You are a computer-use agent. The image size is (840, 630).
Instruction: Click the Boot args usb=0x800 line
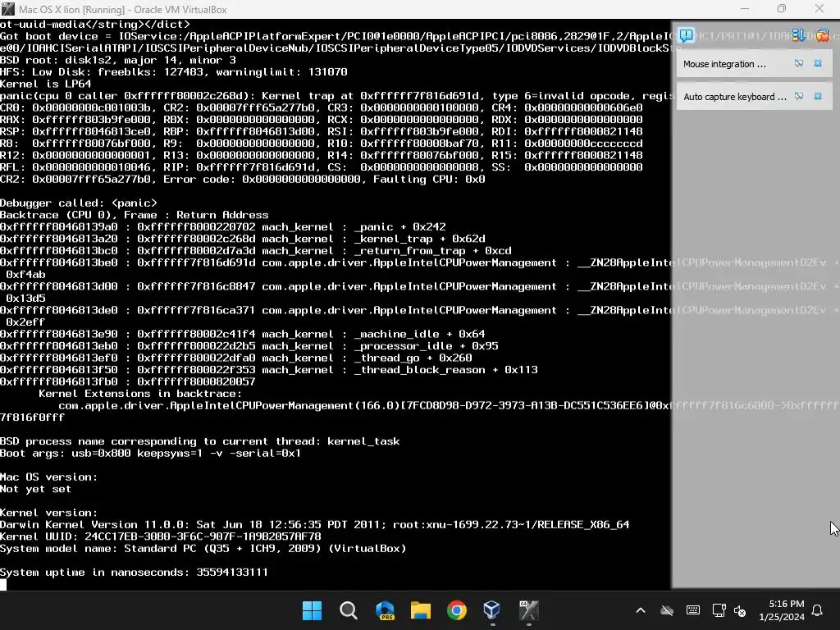point(151,453)
